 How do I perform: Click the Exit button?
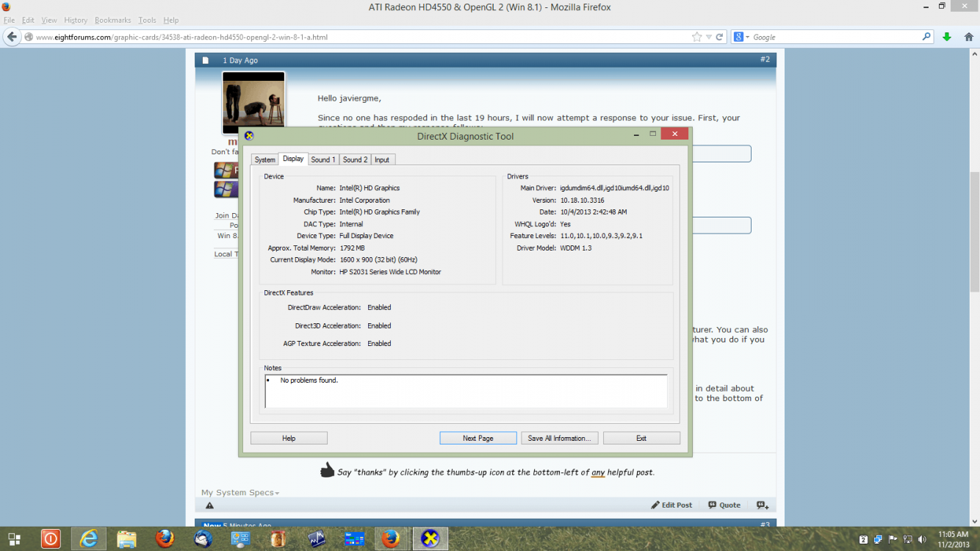coord(641,438)
